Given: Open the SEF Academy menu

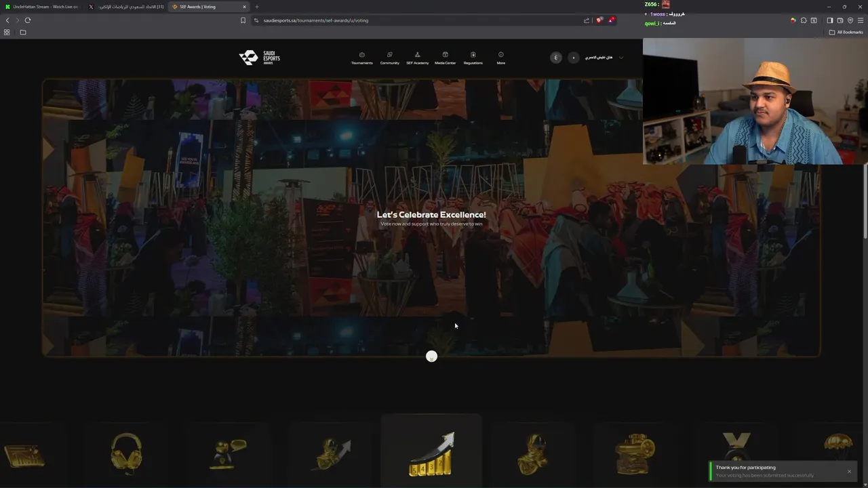Looking at the screenshot, I should [x=417, y=58].
